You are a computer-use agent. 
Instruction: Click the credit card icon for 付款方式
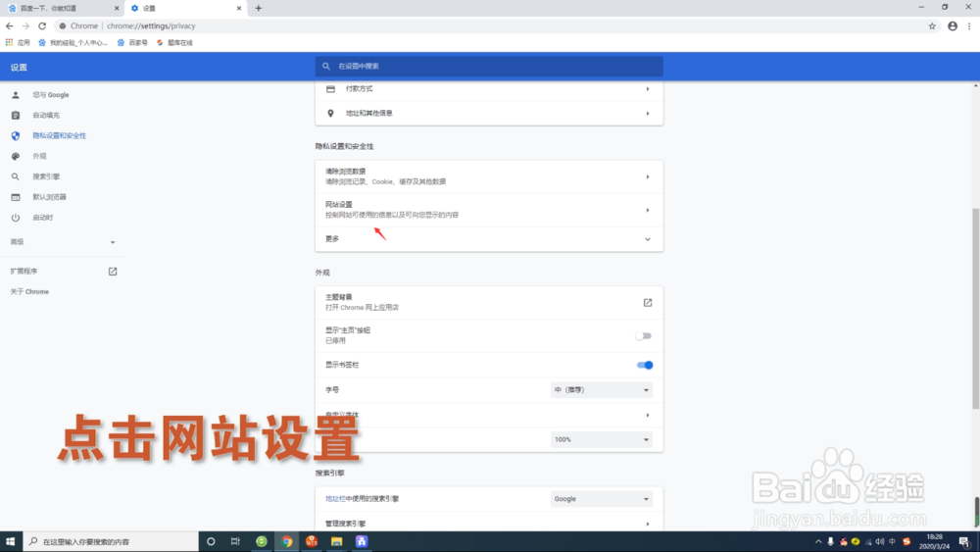pyautogui.click(x=330, y=89)
